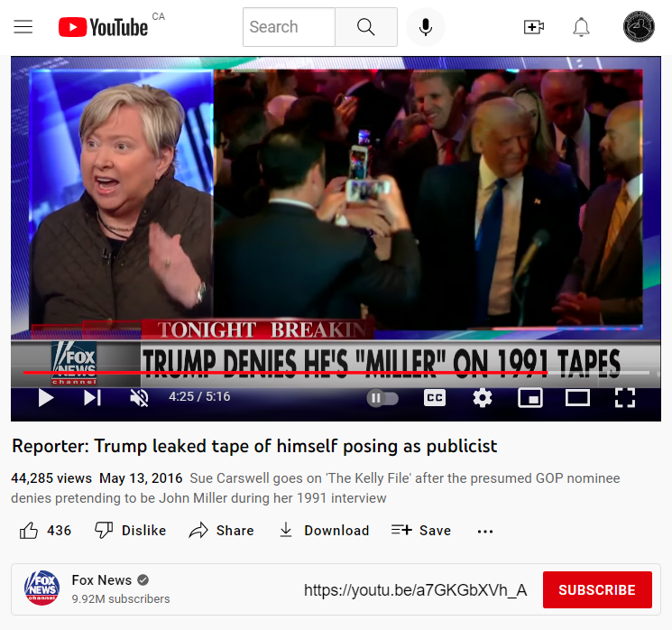The height and width of the screenshot is (630, 672).
Task: Click the video description text
Action: pyautogui.click(x=316, y=488)
